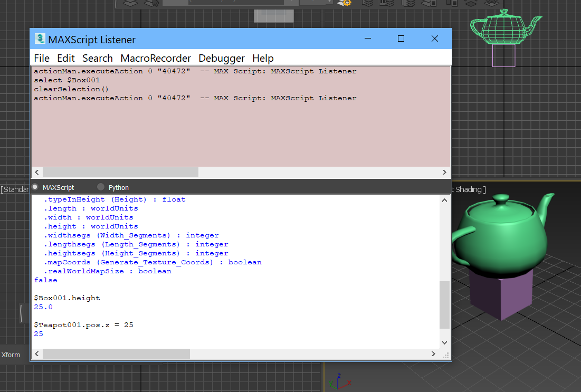Click the output pane scroll down arrow

[x=445, y=343]
